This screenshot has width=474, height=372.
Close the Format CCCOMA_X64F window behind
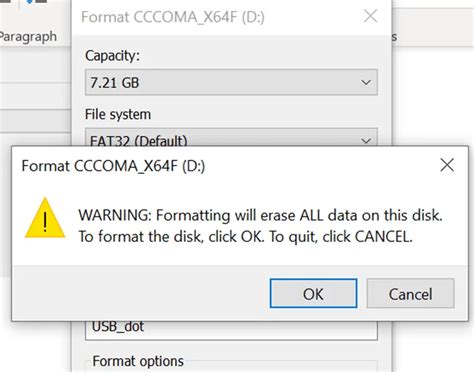[370, 16]
